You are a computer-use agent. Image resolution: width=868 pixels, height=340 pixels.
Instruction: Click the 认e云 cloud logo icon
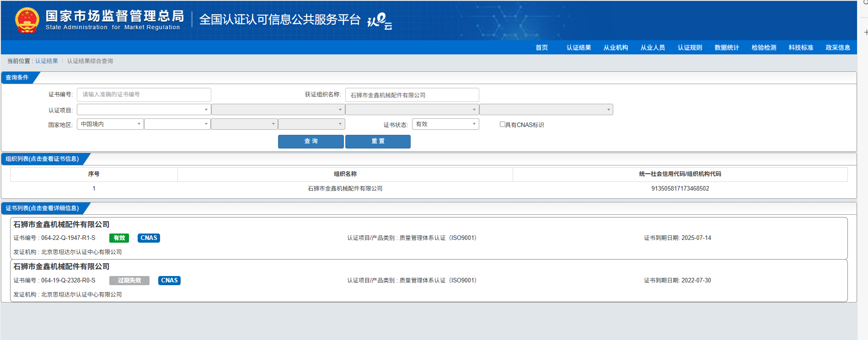(x=380, y=21)
